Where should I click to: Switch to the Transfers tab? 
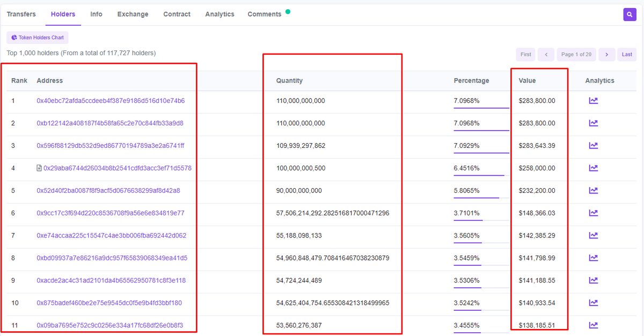point(21,14)
